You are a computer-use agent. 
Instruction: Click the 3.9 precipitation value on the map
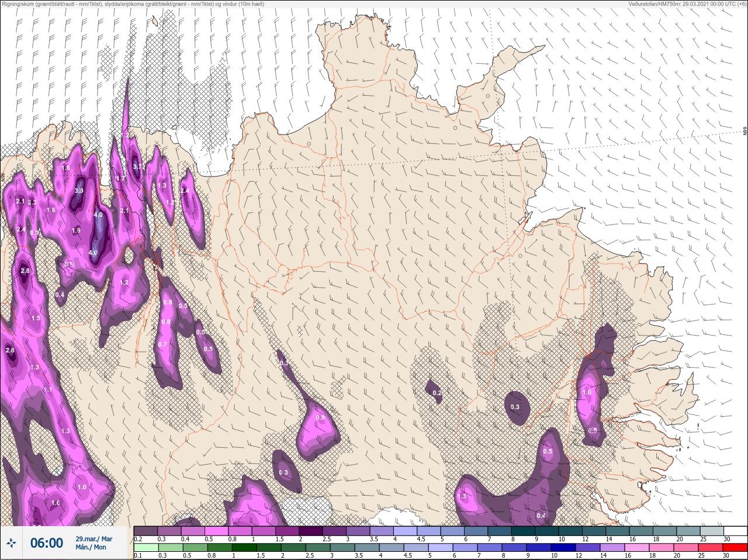pyautogui.click(x=79, y=191)
